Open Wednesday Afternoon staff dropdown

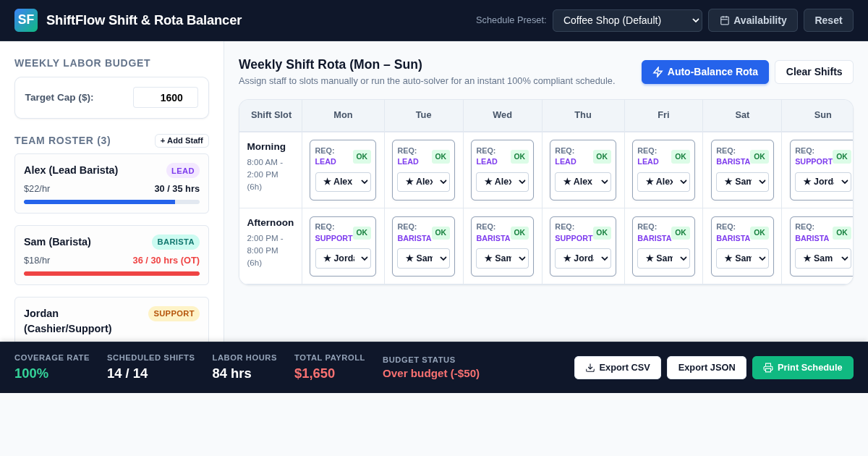tap(502, 258)
